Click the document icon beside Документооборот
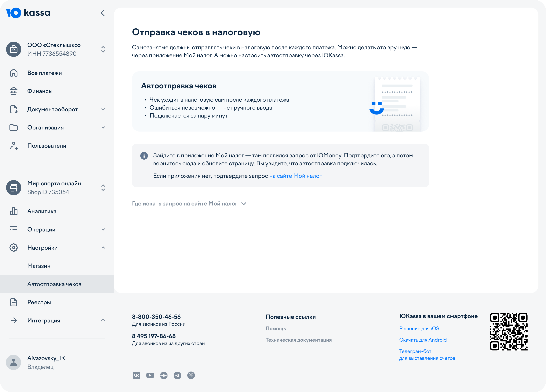Image resolution: width=546 pixels, height=392 pixels. tap(14, 109)
